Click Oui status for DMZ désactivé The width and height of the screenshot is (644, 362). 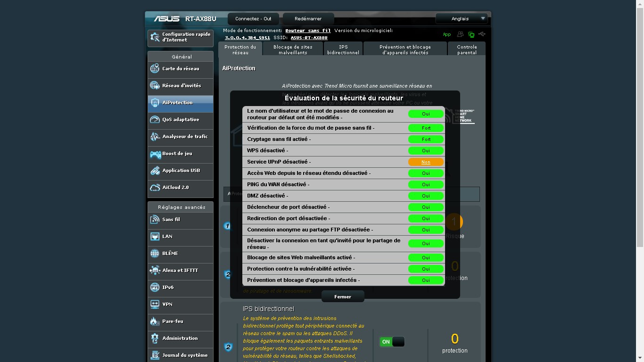(x=426, y=196)
